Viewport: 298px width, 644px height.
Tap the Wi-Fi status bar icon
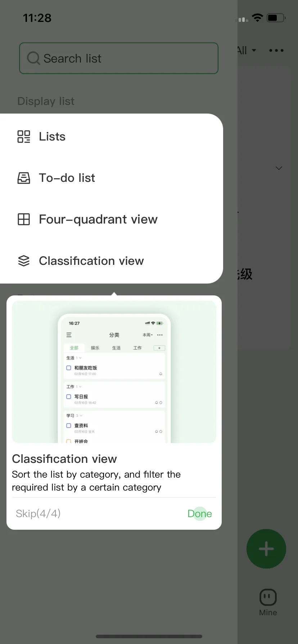point(257,18)
